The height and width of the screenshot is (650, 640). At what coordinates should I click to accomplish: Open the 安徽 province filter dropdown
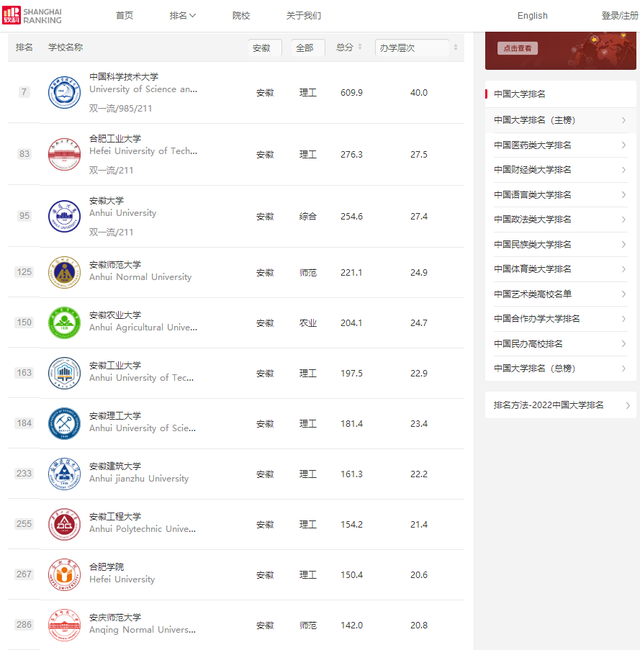tap(265, 48)
